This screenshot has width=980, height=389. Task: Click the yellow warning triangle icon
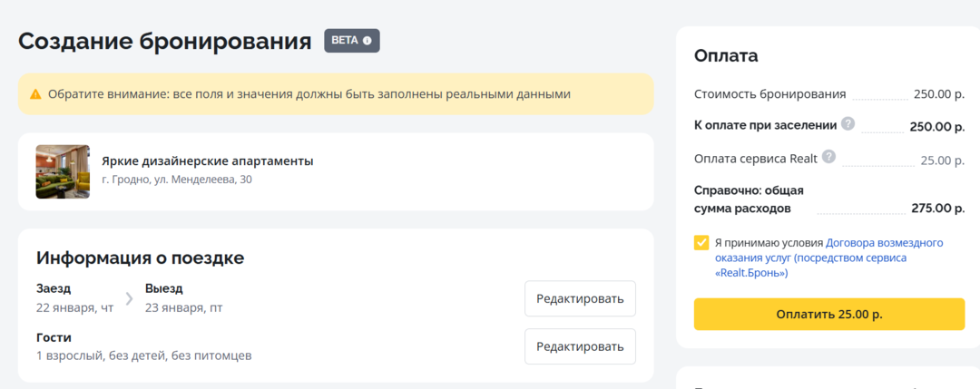(x=35, y=94)
